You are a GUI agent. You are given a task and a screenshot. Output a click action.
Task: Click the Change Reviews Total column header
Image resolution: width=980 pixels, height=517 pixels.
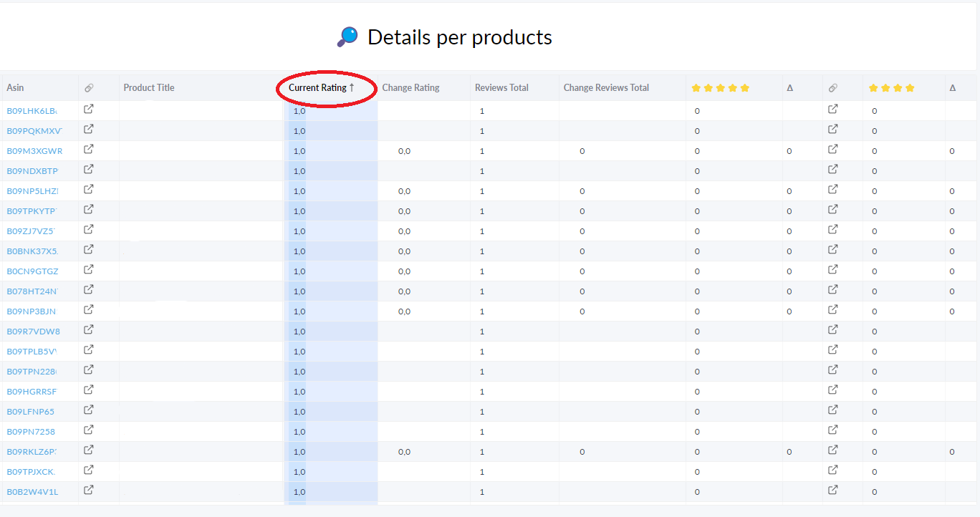click(x=606, y=87)
